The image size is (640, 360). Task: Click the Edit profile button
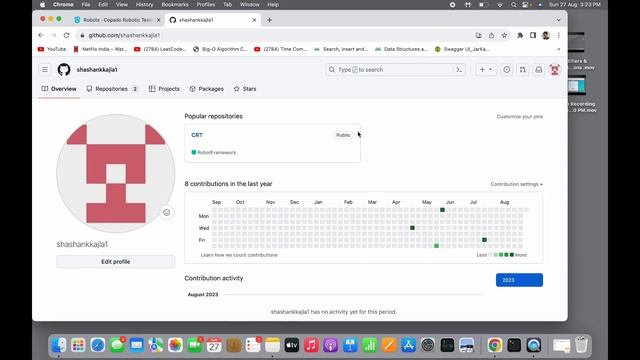(116, 262)
